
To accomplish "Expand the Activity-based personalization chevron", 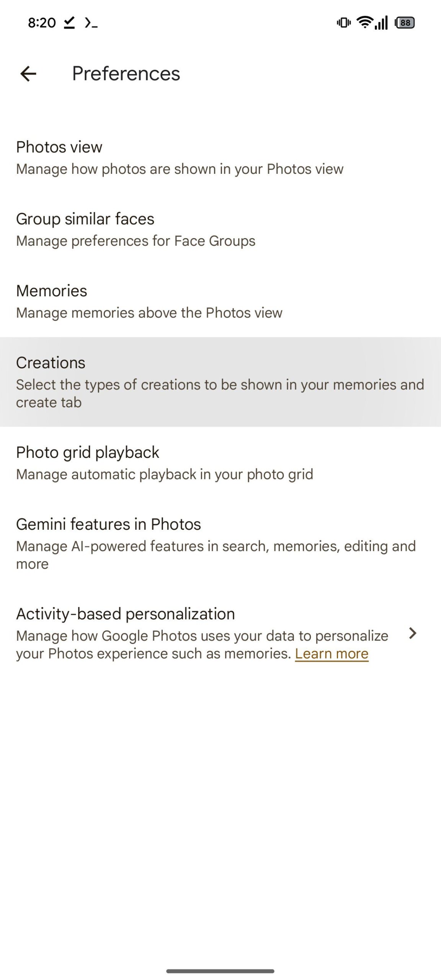I will [x=412, y=633].
